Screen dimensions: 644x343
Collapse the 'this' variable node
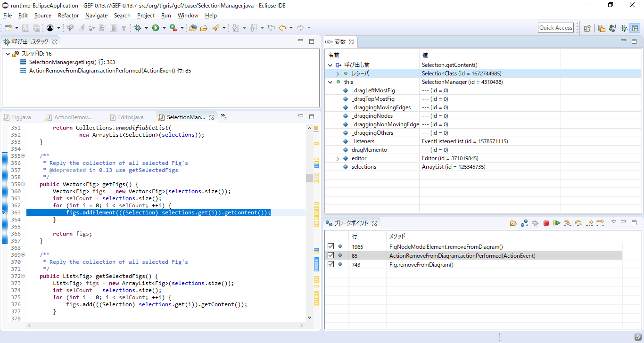(x=330, y=82)
